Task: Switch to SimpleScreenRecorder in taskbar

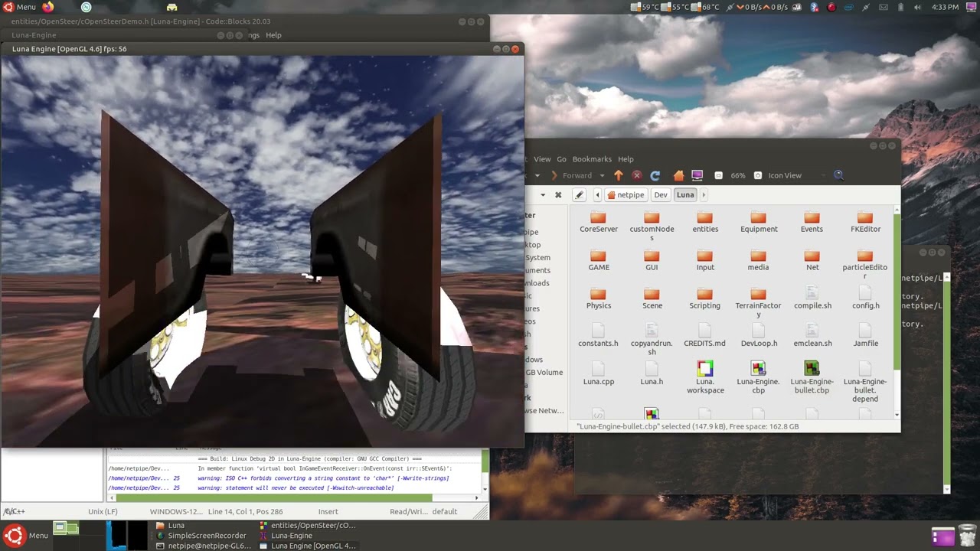Action: coord(201,536)
